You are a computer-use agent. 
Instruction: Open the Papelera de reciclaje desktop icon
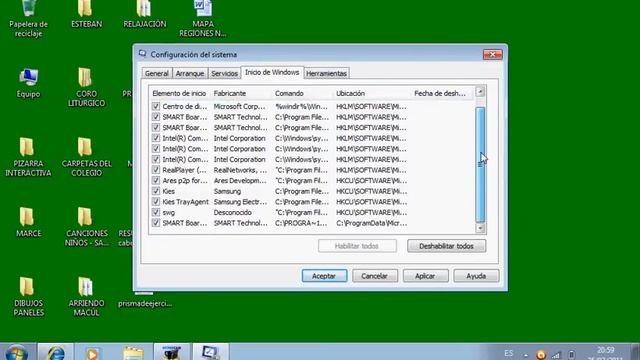[28, 18]
